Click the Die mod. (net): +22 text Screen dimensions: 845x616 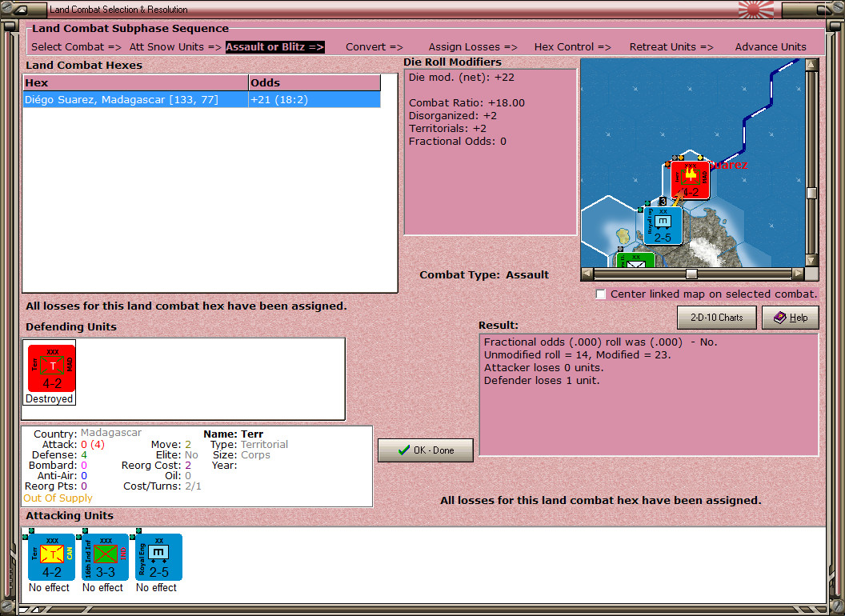click(461, 77)
